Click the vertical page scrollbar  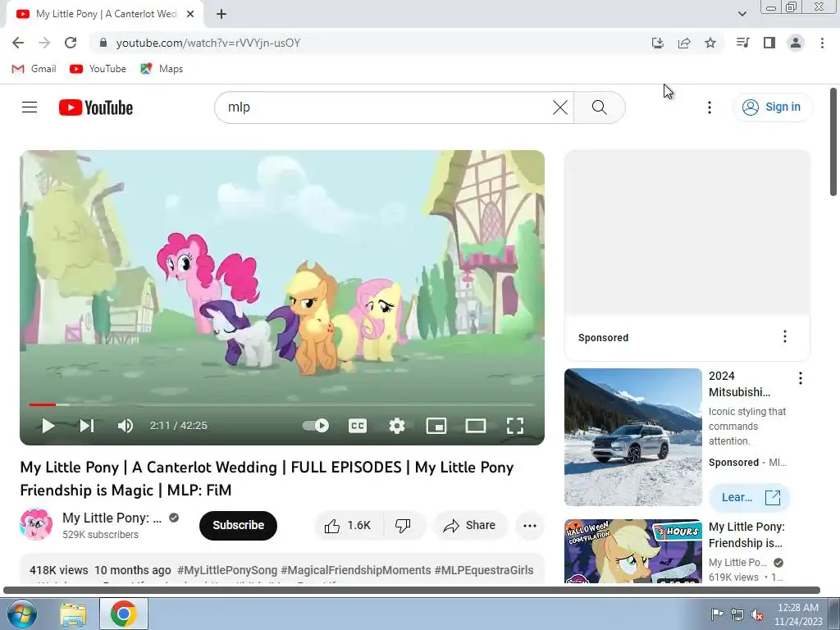coord(833,142)
